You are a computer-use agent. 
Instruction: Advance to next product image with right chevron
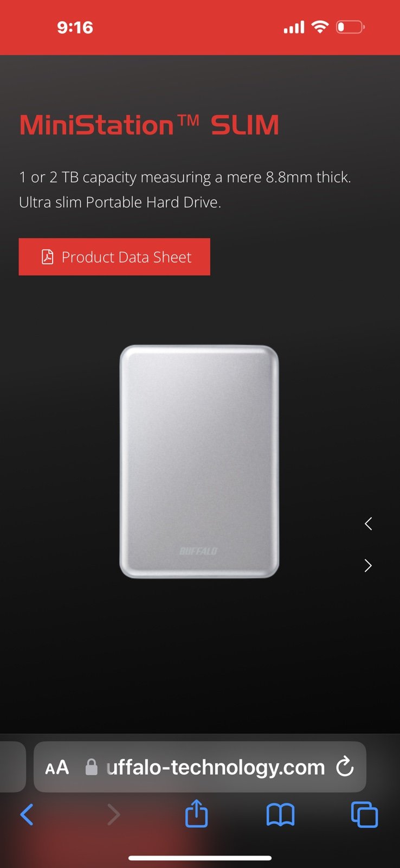point(369,565)
